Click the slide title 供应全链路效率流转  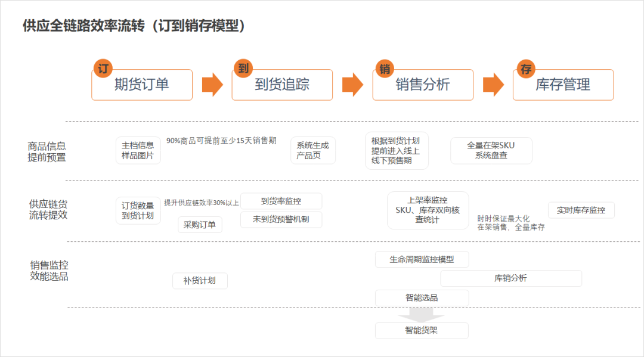(x=134, y=26)
